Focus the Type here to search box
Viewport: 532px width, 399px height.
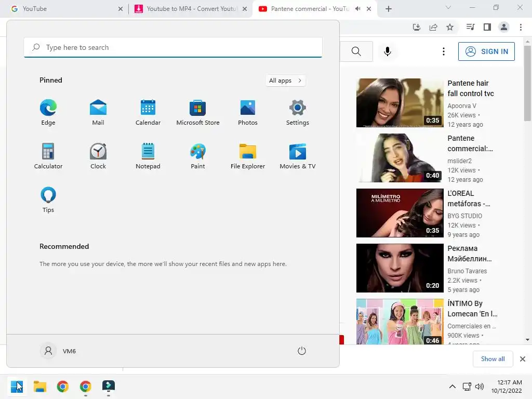(173, 47)
